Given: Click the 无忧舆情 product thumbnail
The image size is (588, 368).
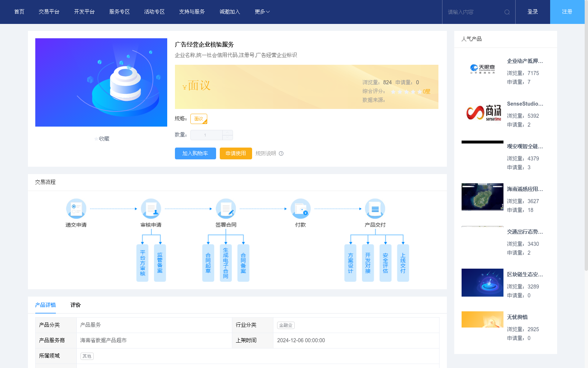Looking at the screenshot, I should tap(483, 319).
